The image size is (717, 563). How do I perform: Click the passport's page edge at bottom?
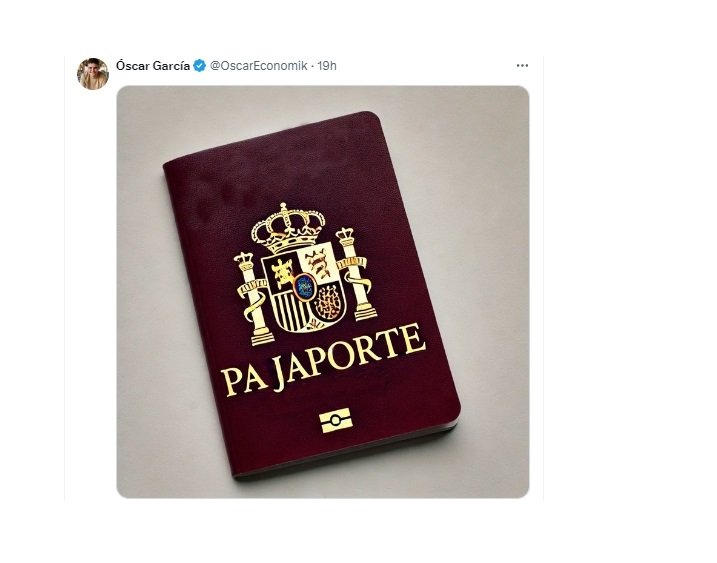[348, 453]
